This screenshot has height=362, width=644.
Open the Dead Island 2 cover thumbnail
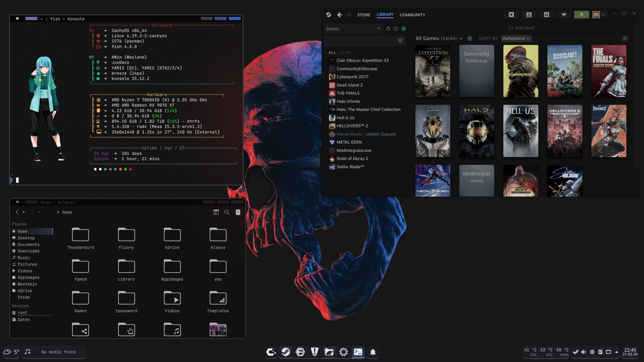click(x=565, y=71)
